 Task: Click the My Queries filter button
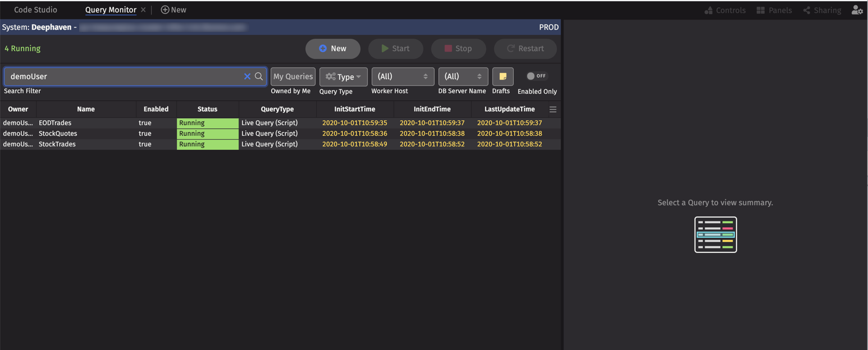[x=293, y=77]
